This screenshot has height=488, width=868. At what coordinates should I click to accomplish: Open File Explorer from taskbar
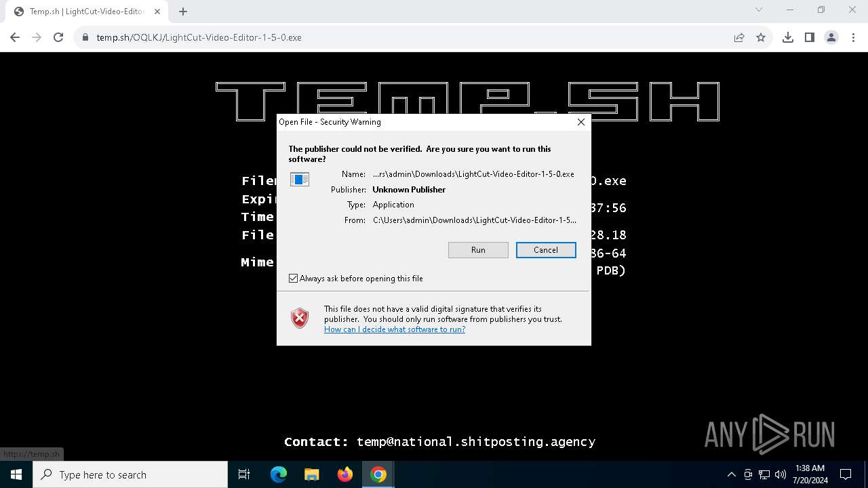(311, 474)
